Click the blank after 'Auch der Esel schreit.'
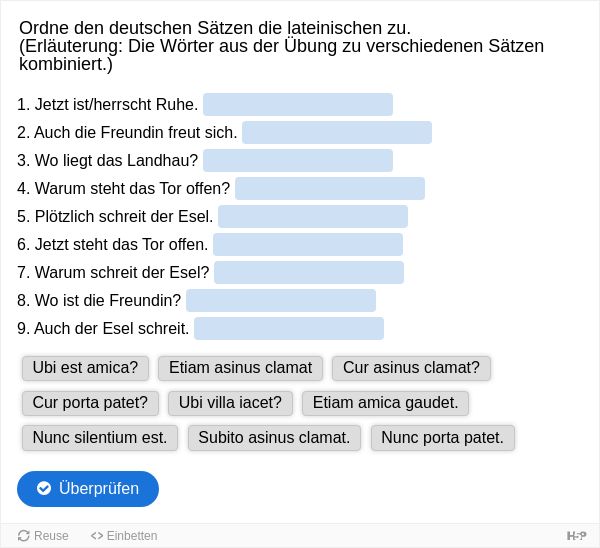This screenshot has height=548, width=600. [289, 328]
